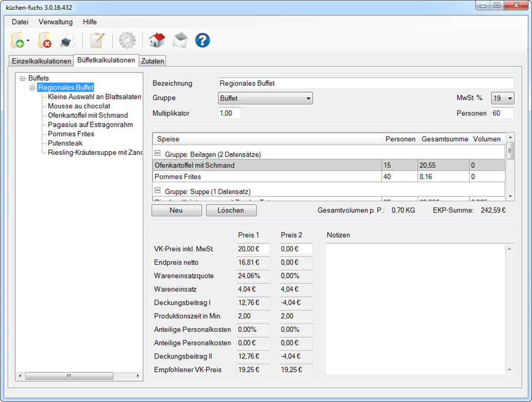Click the new folder icon with green plus
This screenshot has width=532, height=402.
point(17,41)
